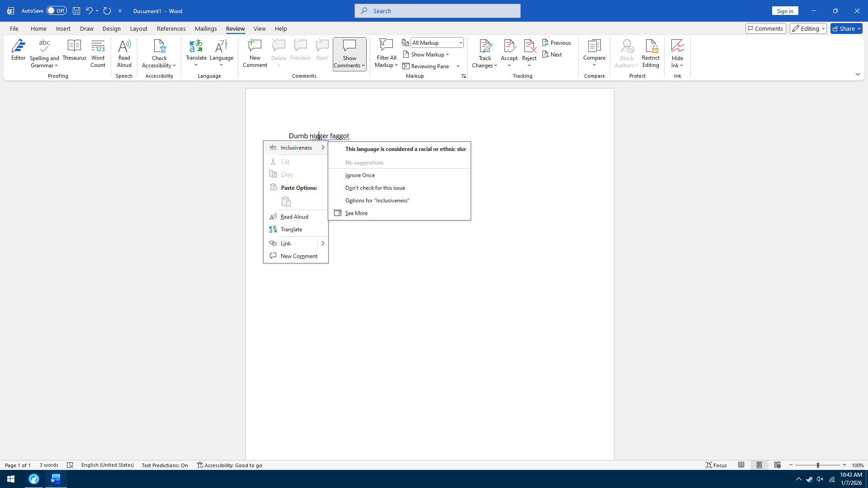This screenshot has height=488, width=868.
Task: Adjust the zoom slider in the status bar
Action: 817,465
